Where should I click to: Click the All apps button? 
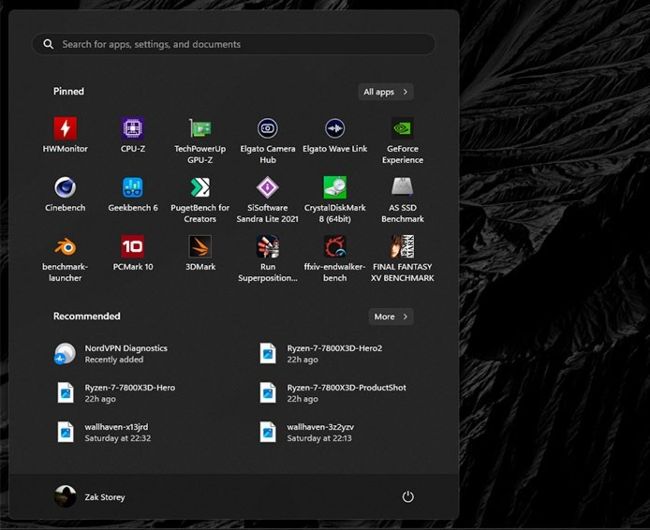(386, 92)
